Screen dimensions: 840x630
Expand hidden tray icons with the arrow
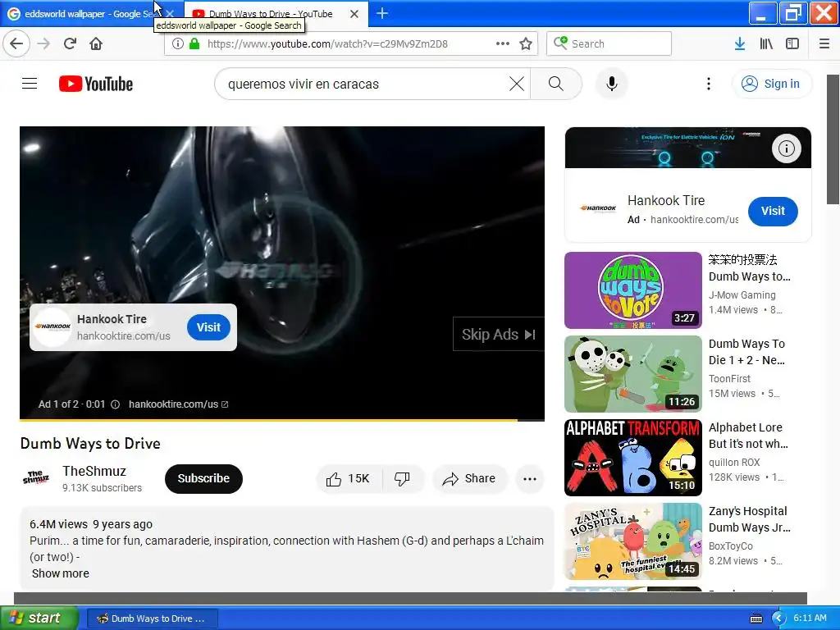pyautogui.click(x=778, y=619)
